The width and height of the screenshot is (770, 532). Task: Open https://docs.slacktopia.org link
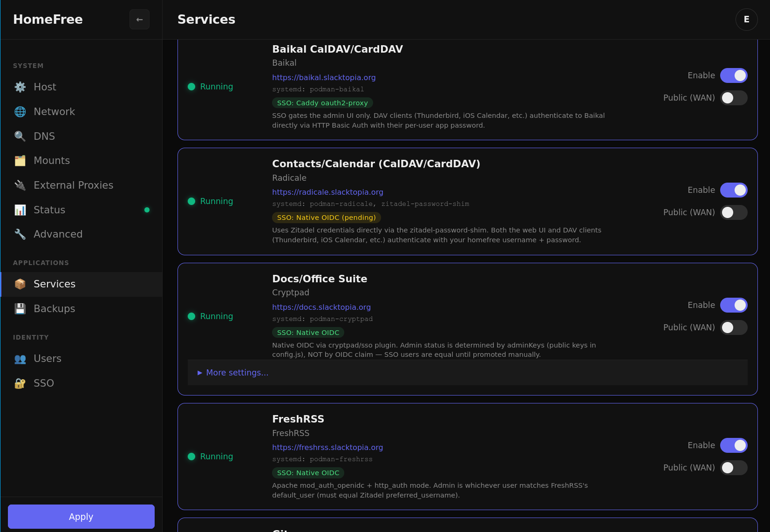coord(321,307)
